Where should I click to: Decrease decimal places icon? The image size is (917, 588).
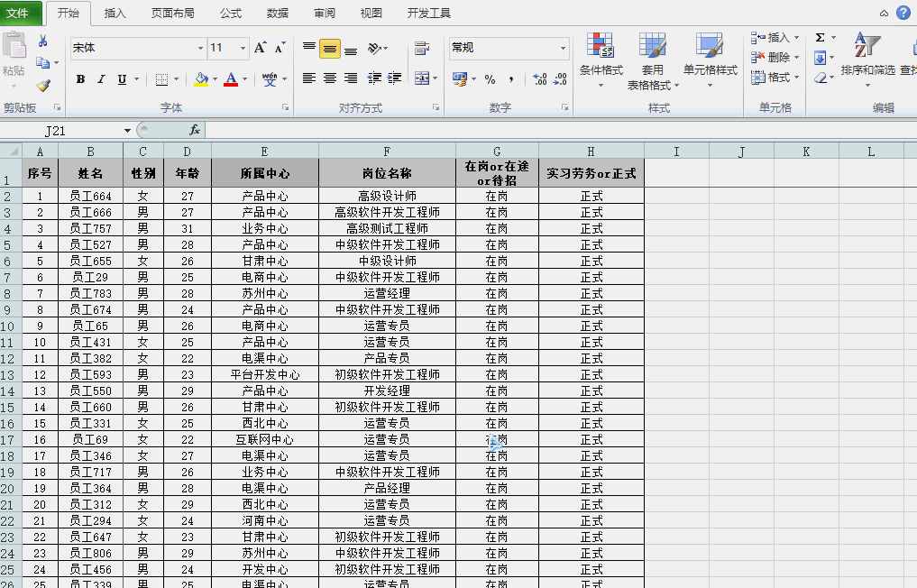(560, 79)
